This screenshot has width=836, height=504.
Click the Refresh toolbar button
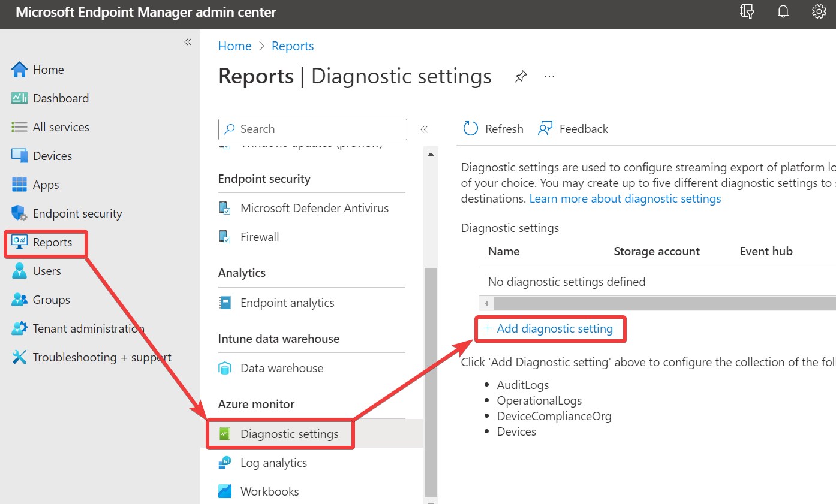tap(494, 129)
